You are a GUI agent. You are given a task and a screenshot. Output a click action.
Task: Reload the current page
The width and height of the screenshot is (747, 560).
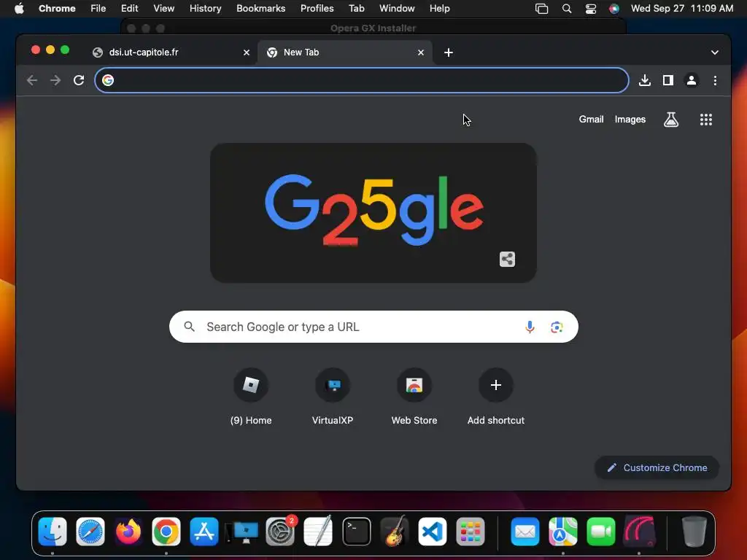[x=79, y=80]
